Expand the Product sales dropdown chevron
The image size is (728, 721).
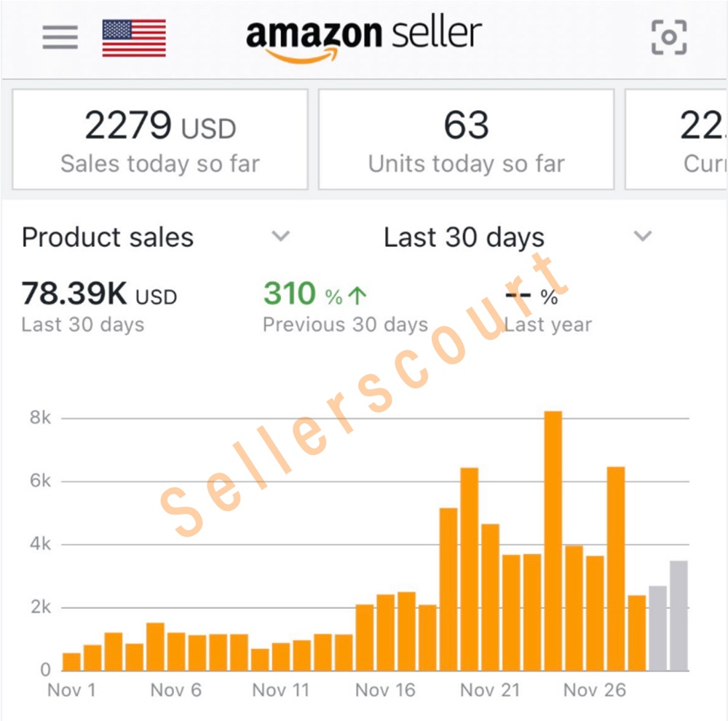click(x=281, y=237)
